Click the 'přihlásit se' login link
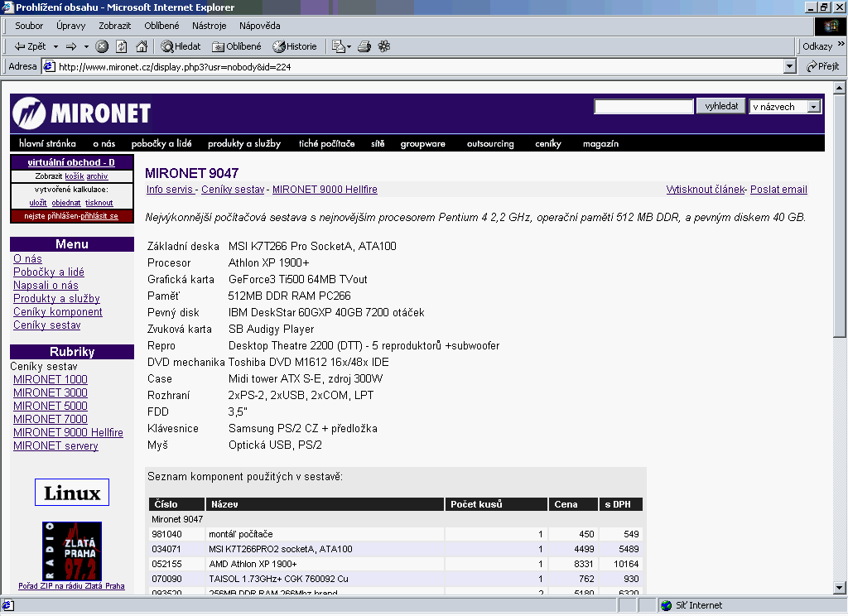Viewport: 848px width, 616px height. 99,216
